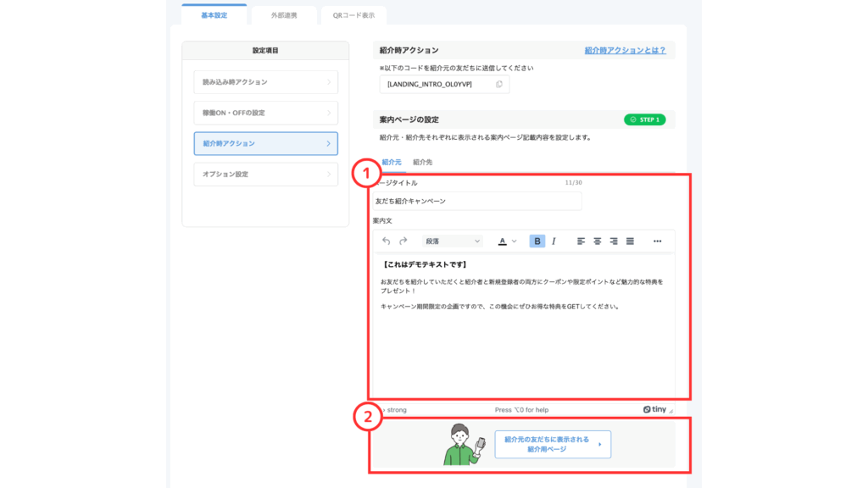This screenshot has width=868, height=488.
Task: Open the text color dropdown arrow
Action: [x=514, y=241]
